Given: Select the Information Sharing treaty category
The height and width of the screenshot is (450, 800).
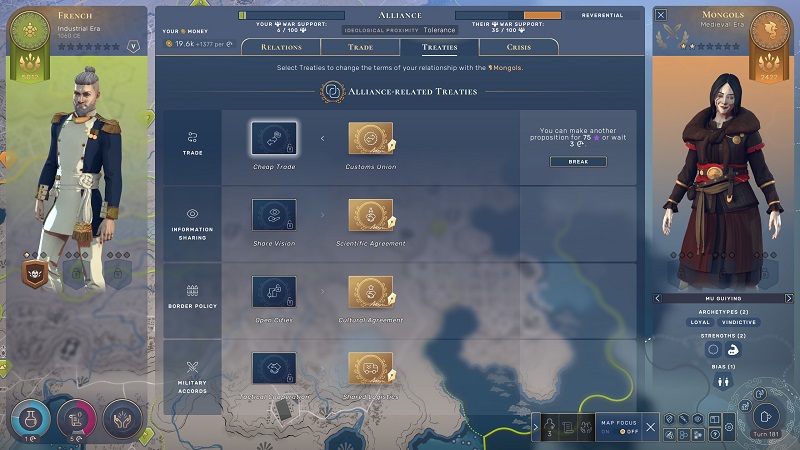Looking at the screenshot, I should coord(192,224).
